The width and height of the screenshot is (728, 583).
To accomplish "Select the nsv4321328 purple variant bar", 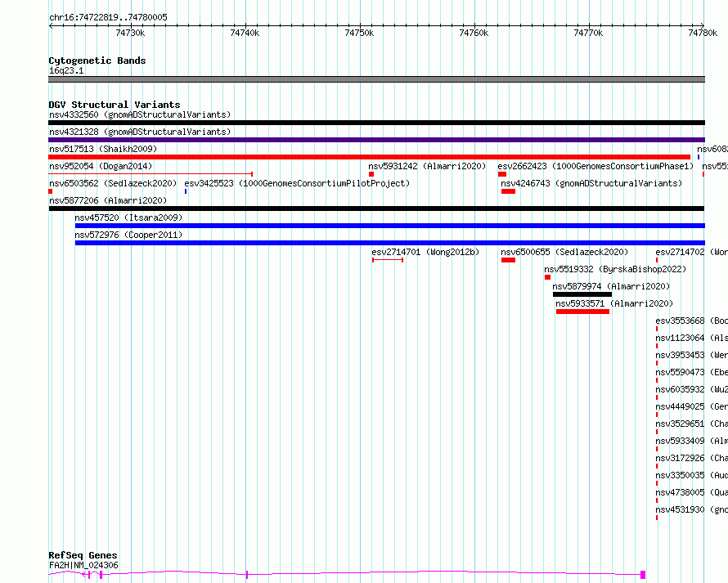I will pyautogui.click(x=376, y=140).
